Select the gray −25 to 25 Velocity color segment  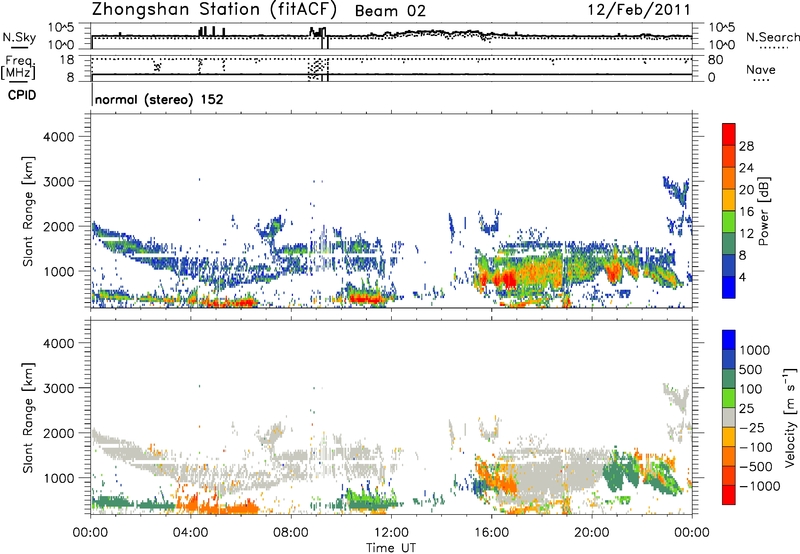[x=729, y=417]
